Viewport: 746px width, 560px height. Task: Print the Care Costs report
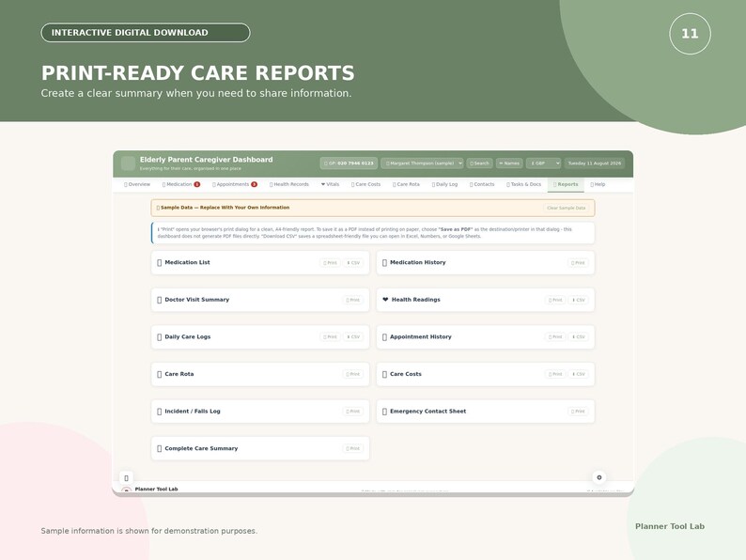[555, 374]
